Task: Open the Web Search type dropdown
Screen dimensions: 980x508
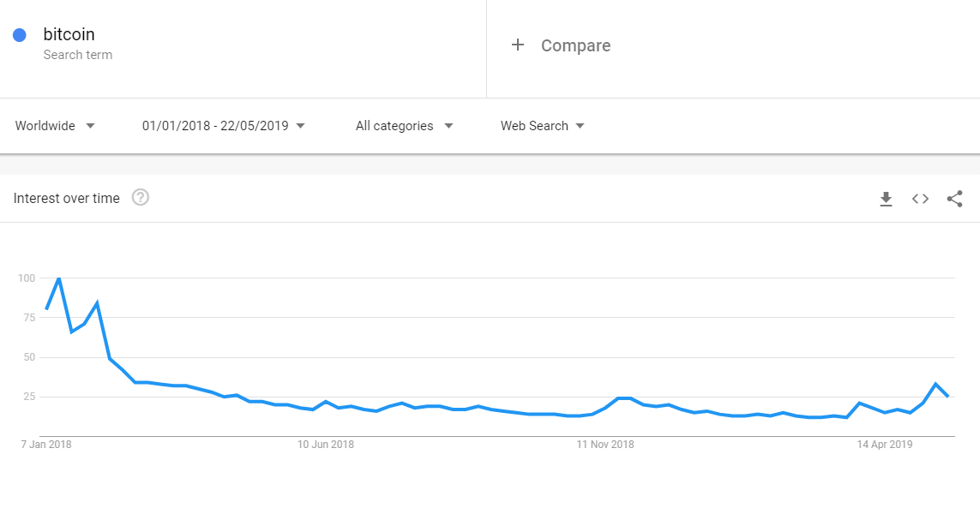Action: point(543,126)
